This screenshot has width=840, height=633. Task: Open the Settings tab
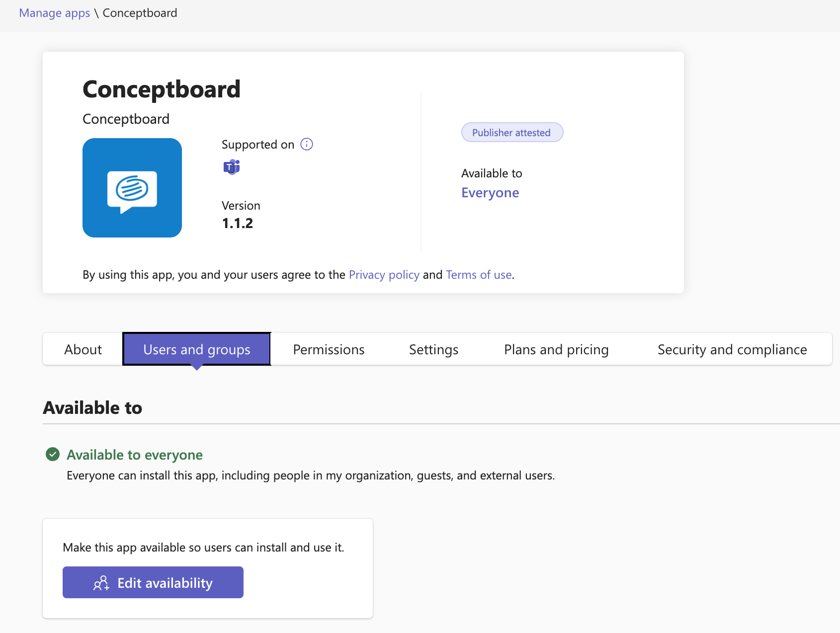(433, 349)
